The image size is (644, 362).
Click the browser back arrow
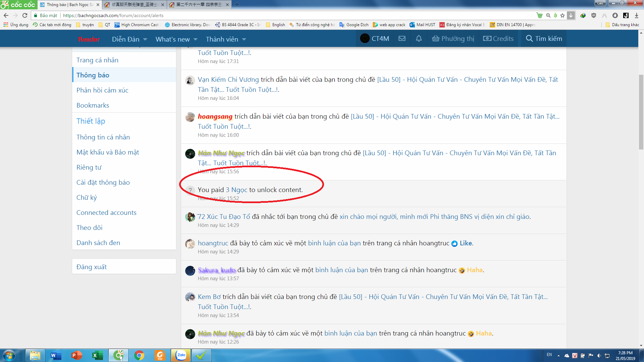pos(6,15)
